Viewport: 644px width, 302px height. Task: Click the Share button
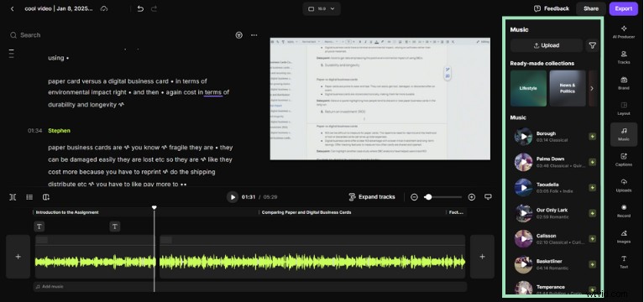click(590, 8)
